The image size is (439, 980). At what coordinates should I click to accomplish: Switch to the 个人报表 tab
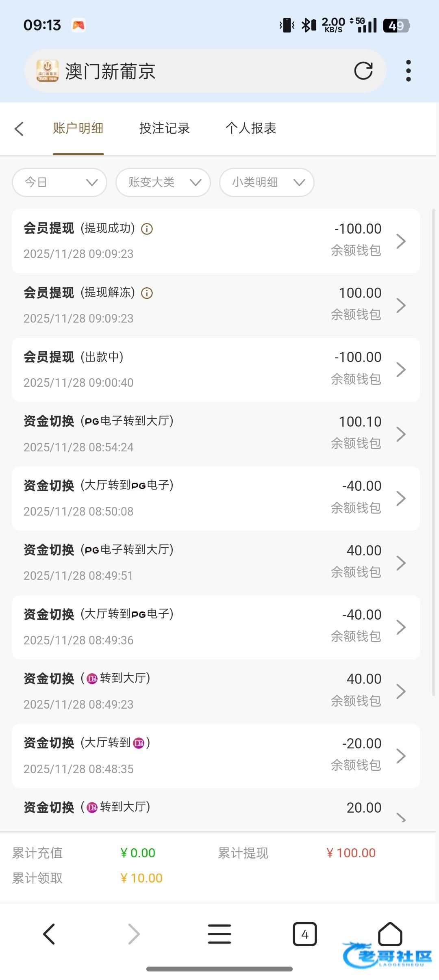pyautogui.click(x=251, y=128)
